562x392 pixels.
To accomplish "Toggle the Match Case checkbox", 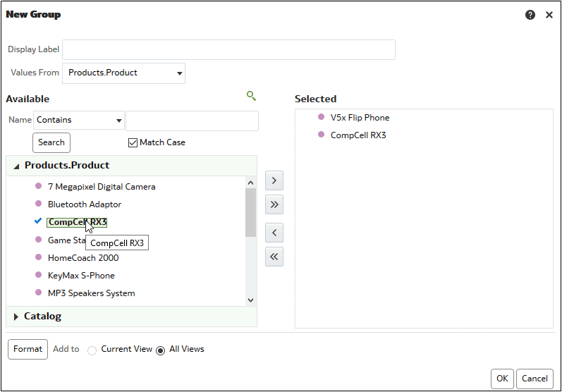I will pyautogui.click(x=133, y=142).
